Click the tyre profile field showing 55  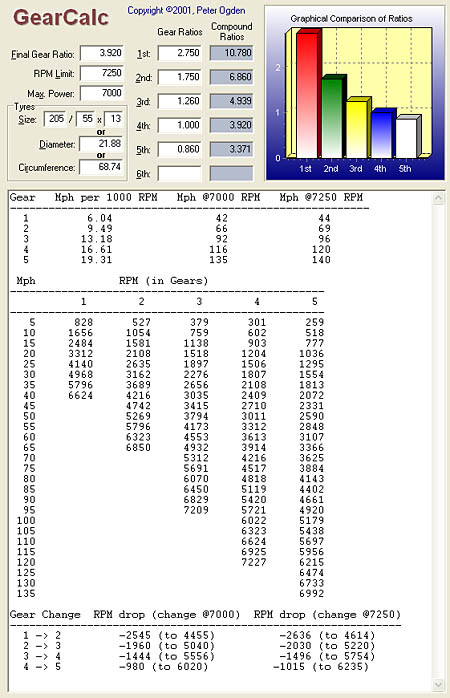[x=86, y=119]
